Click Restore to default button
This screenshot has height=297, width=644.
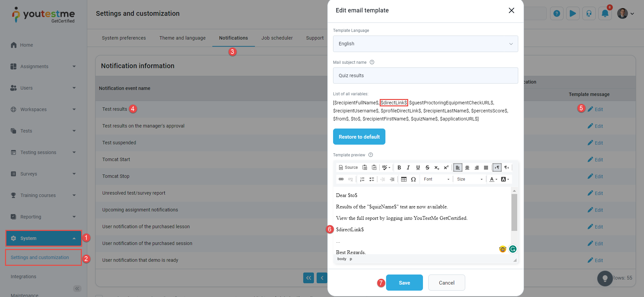click(x=359, y=137)
